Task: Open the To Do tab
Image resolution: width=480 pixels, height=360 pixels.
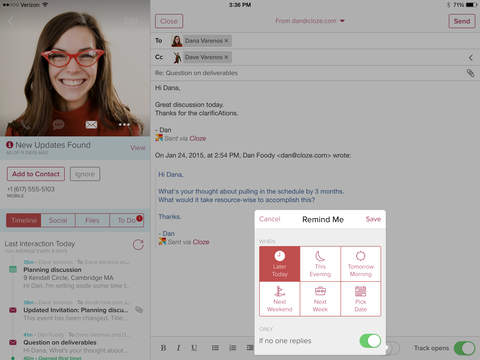Action: (x=127, y=220)
